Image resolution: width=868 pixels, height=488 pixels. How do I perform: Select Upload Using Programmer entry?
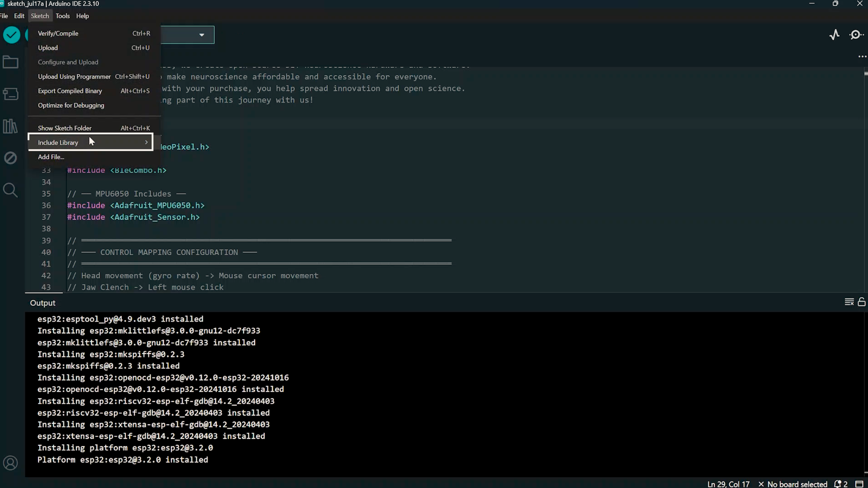click(94, 77)
